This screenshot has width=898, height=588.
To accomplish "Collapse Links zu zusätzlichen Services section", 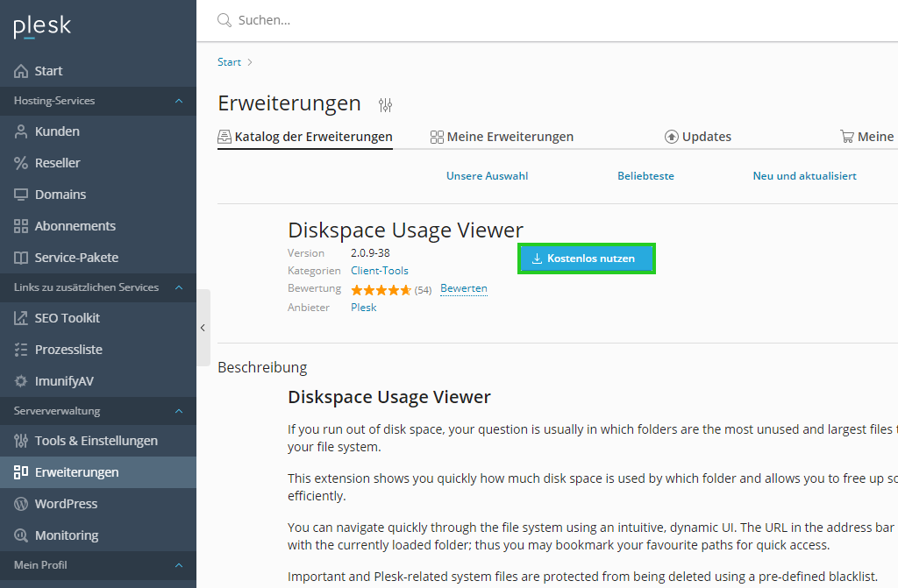I will [179, 287].
